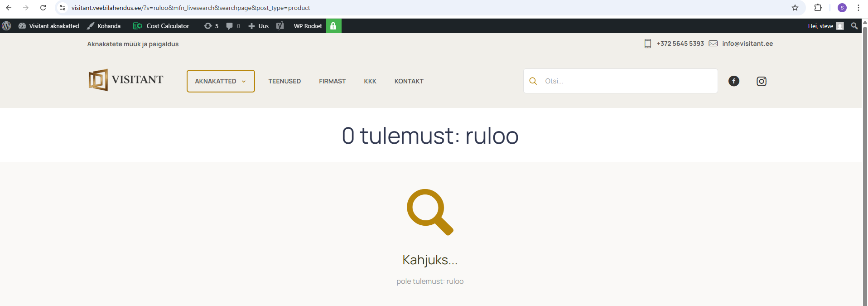Open WP Rocket in the admin bar
This screenshot has height=306, width=868.
click(308, 26)
